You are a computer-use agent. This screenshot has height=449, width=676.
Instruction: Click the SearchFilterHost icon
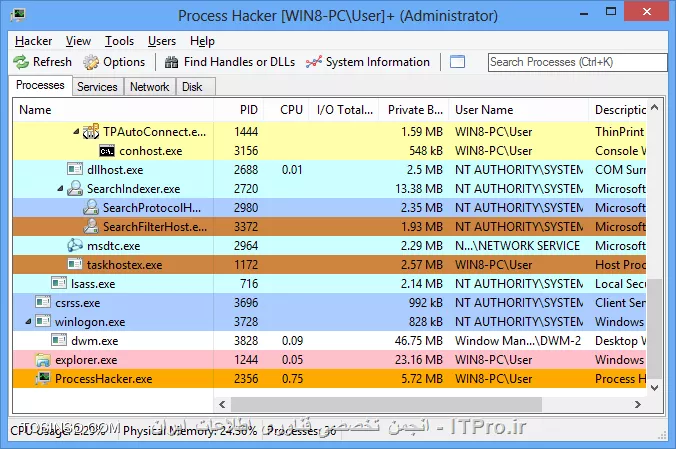(x=91, y=226)
